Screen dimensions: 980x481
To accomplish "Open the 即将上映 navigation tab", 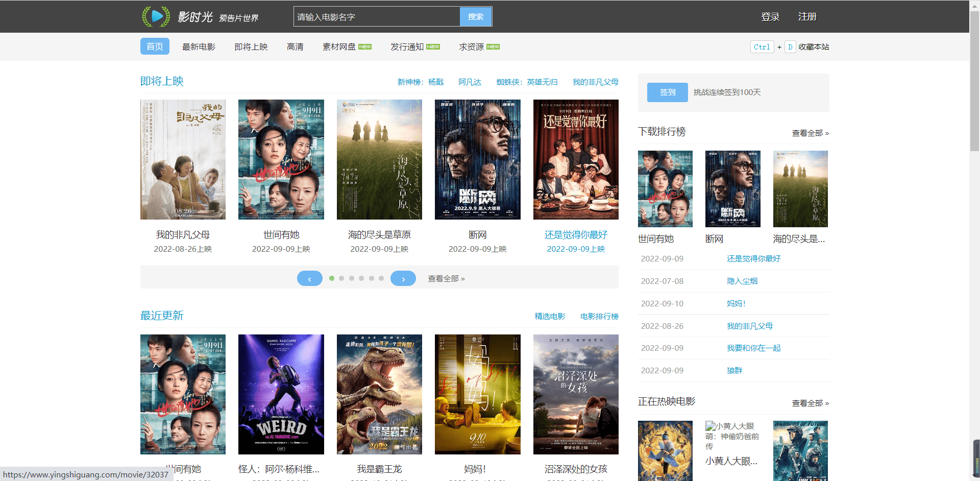I will 251,46.
